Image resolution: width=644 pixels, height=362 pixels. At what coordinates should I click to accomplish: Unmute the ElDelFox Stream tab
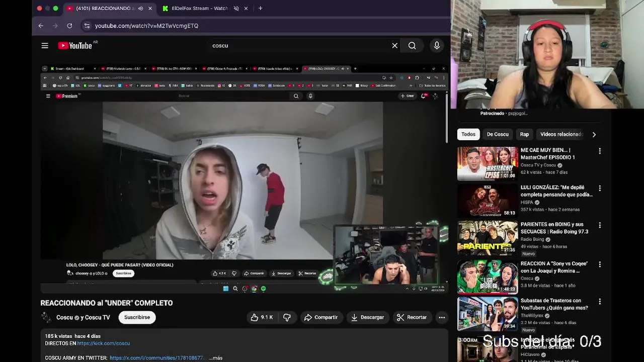236,9
